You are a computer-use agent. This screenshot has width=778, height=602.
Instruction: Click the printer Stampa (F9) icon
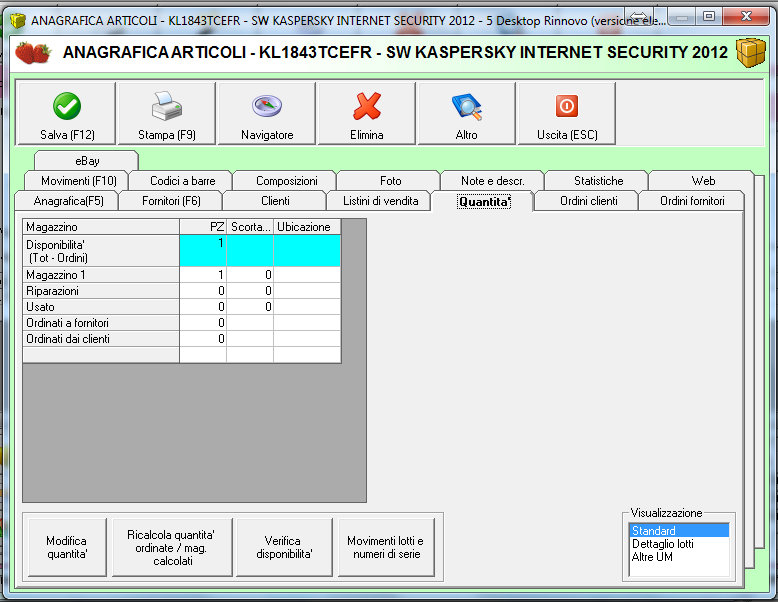click(167, 106)
